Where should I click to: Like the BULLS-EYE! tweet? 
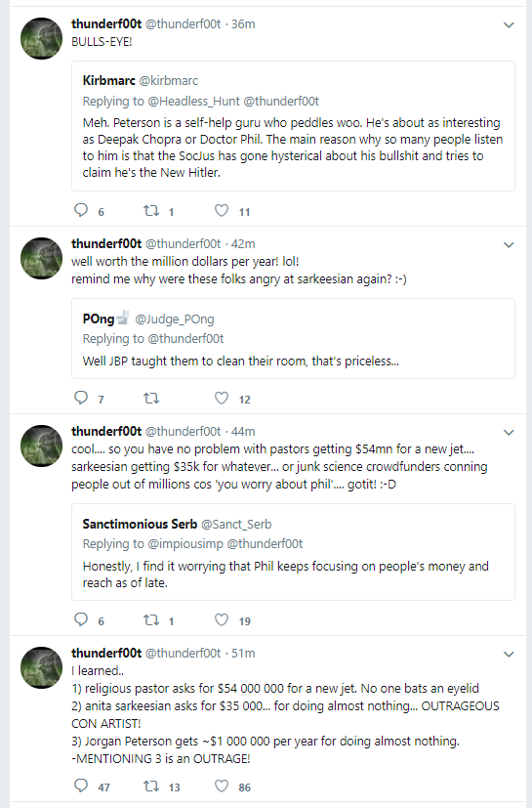click(222, 210)
